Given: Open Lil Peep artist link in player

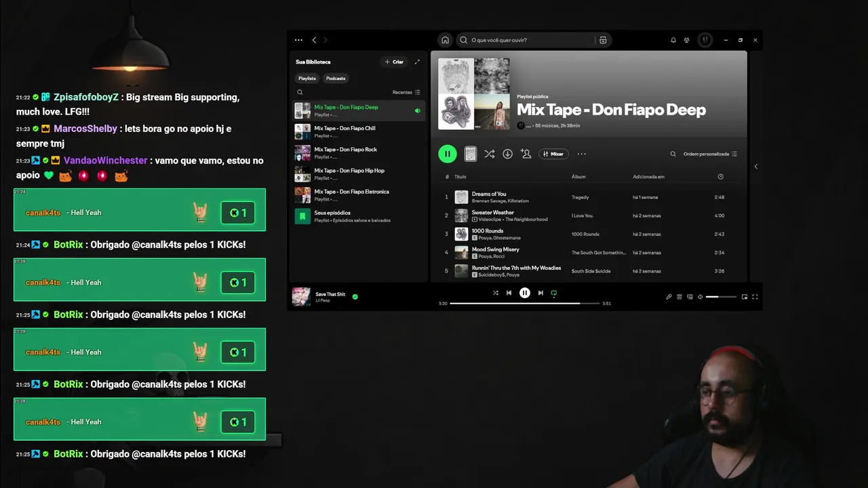Looking at the screenshot, I should click(x=323, y=300).
